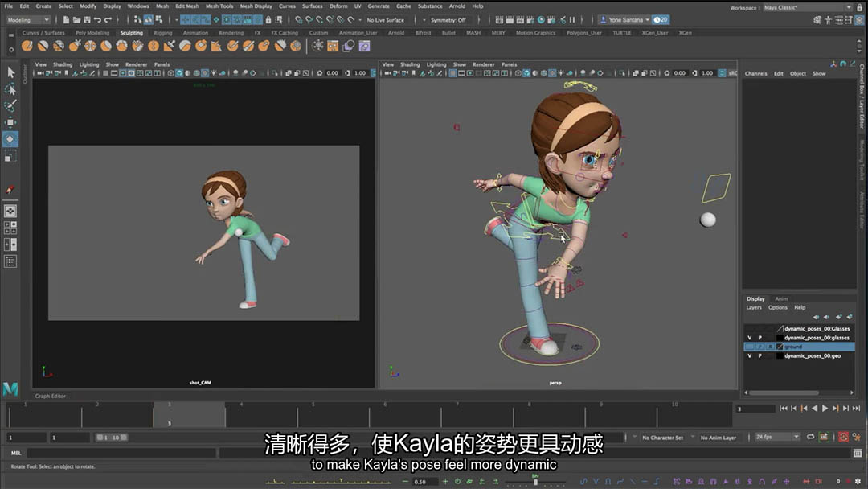This screenshot has width=868, height=489.
Task: Open the Layers menu in Layer Editor
Action: tap(753, 307)
